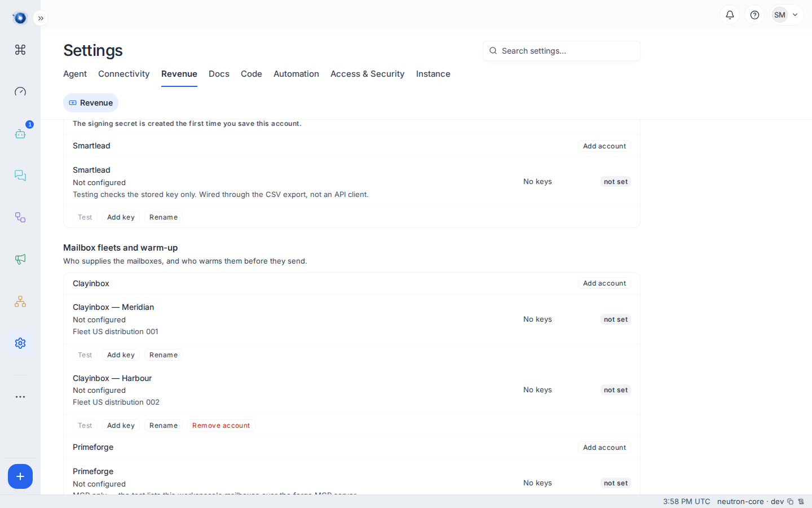The width and height of the screenshot is (812, 508).
Task: Focus the Search settings field
Action: 562,51
